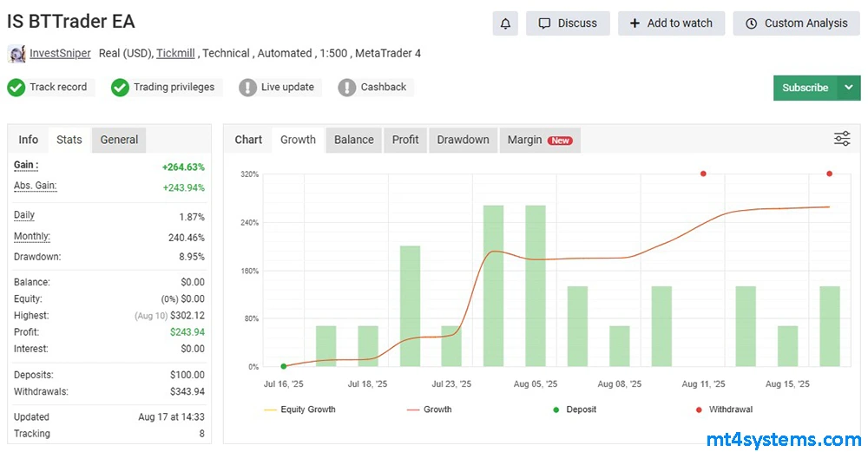Toggle Equity Growth legend series
This screenshot has height=452, width=868.
coord(299,409)
